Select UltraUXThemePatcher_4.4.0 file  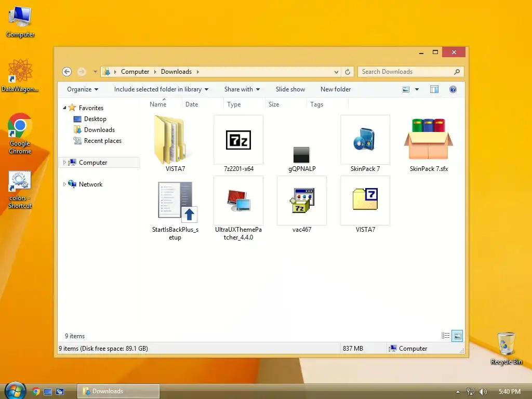(238, 201)
